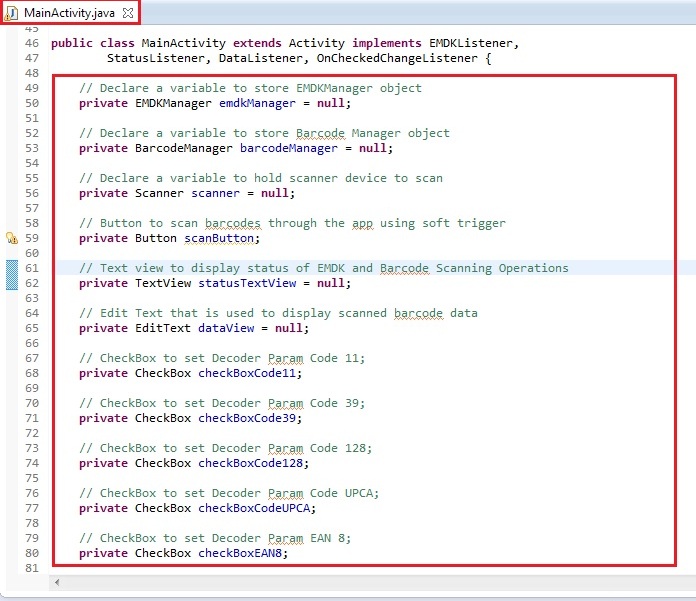696x601 pixels.
Task: Click the blue change marker beside line 61
Action: click(x=12, y=275)
